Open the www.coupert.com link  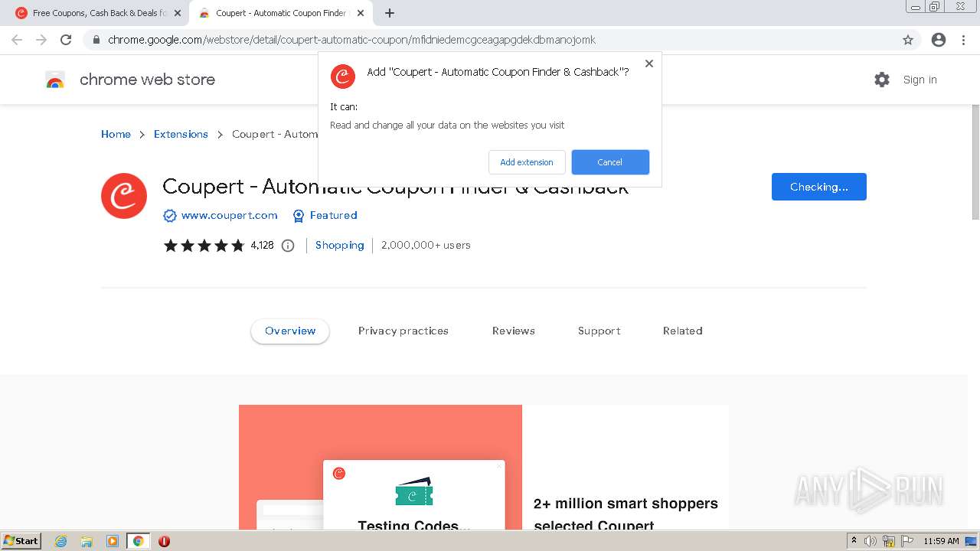click(x=230, y=216)
